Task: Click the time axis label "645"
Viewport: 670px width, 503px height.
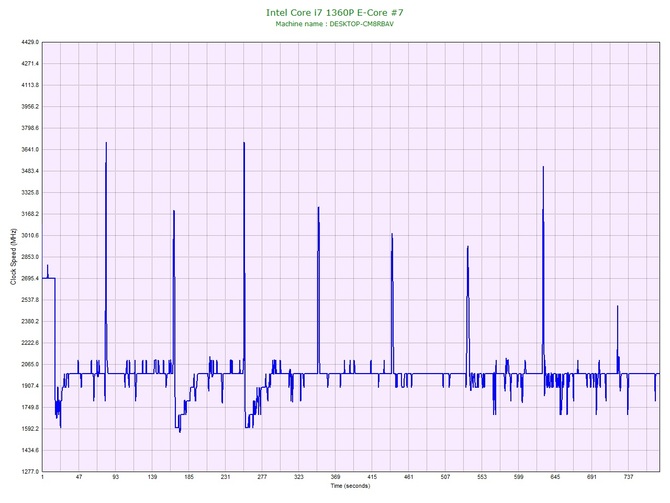Action: coord(555,477)
